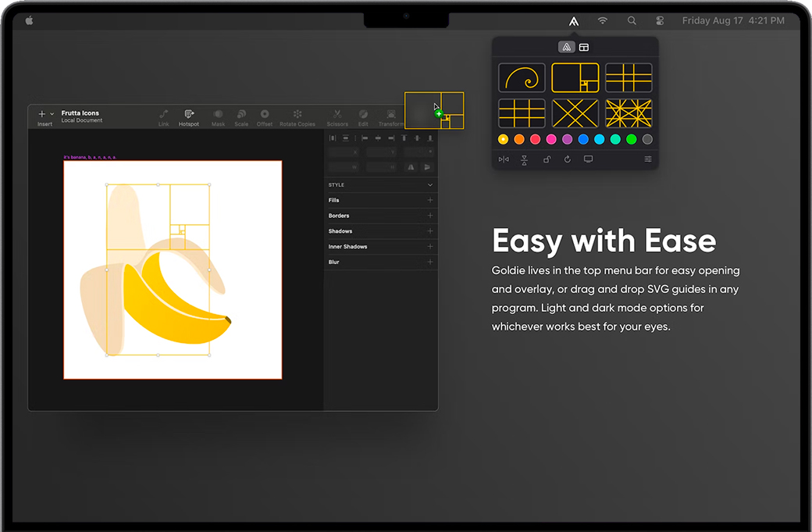Viewport: 812px width, 532px height.
Task: Click the rotate icon in Goldie panel
Action: (x=568, y=159)
